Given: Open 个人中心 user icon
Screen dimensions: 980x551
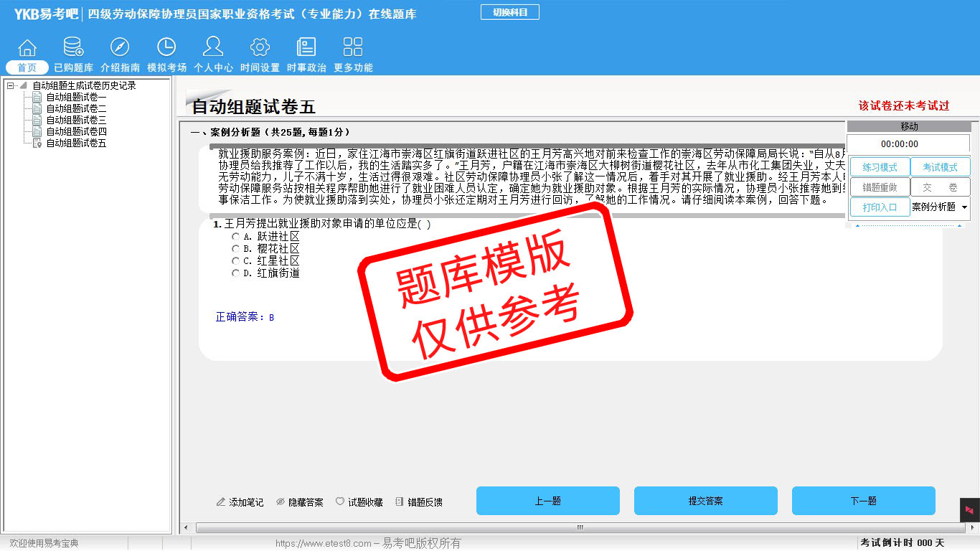Looking at the screenshot, I should pyautogui.click(x=213, y=48).
